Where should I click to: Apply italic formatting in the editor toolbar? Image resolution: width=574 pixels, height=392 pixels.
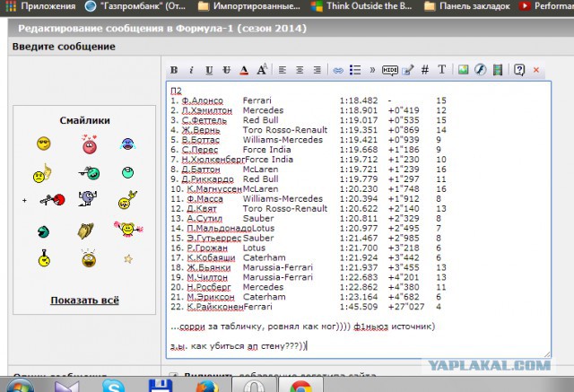(x=191, y=70)
